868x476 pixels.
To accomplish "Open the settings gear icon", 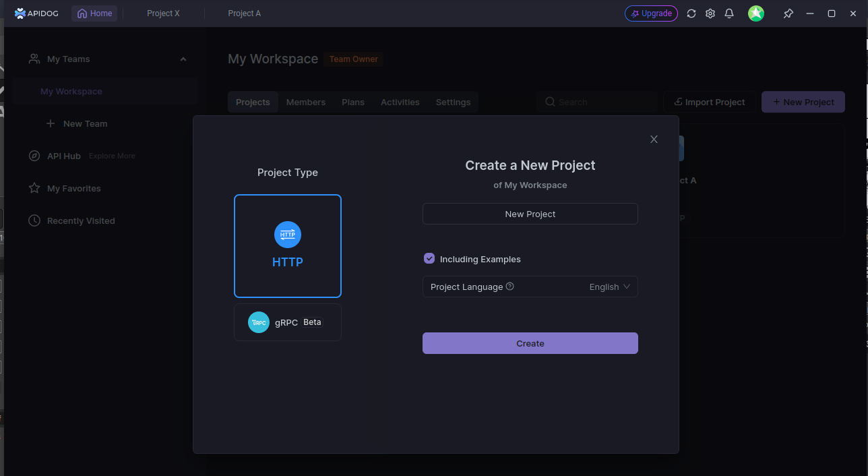I will (710, 13).
